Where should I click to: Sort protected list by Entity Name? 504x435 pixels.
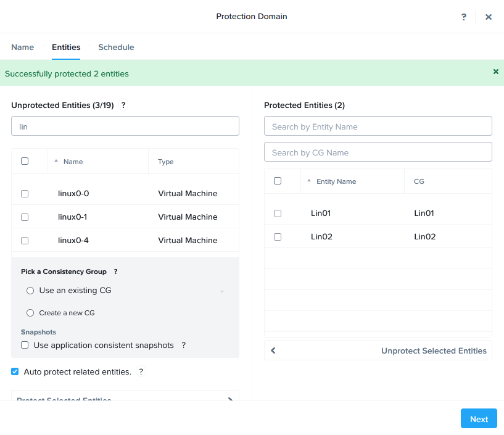click(x=336, y=181)
